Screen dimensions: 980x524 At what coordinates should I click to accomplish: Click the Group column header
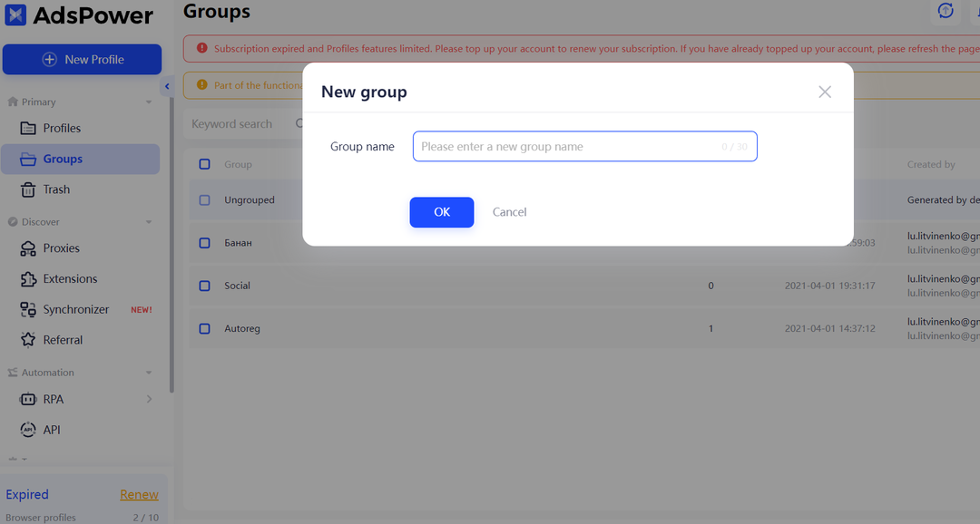point(238,164)
